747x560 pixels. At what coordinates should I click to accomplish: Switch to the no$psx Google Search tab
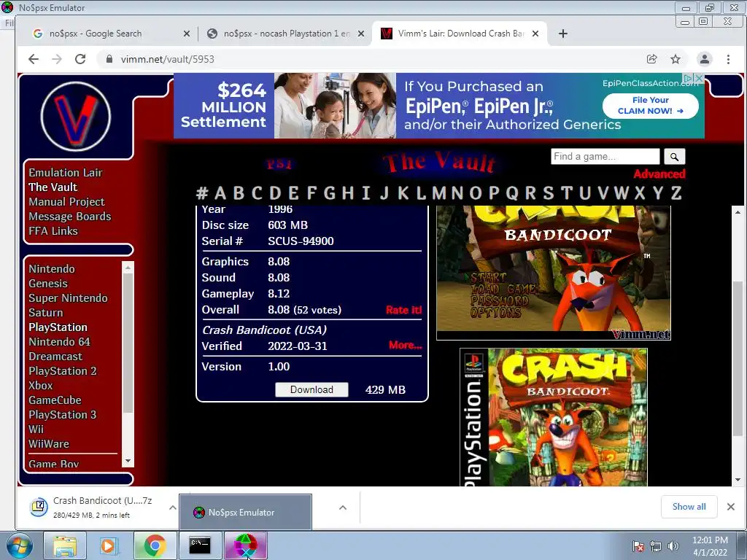pyautogui.click(x=112, y=34)
